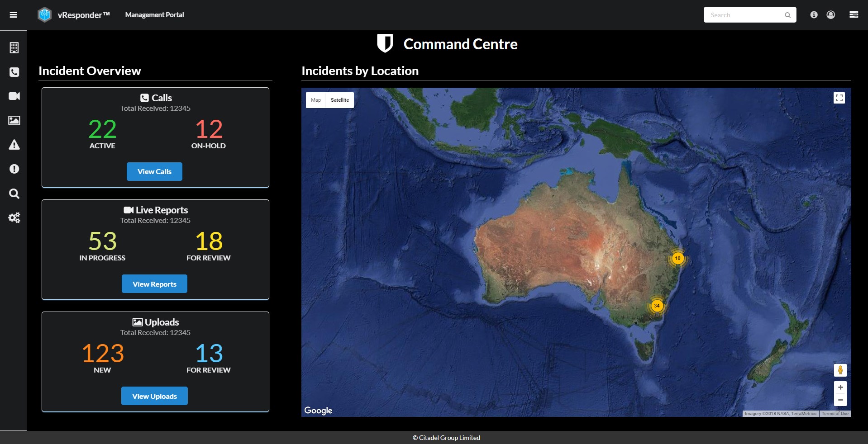Screen dimensions: 868x444
Task: Open the building icon in sidebar
Action: [x=14, y=47]
